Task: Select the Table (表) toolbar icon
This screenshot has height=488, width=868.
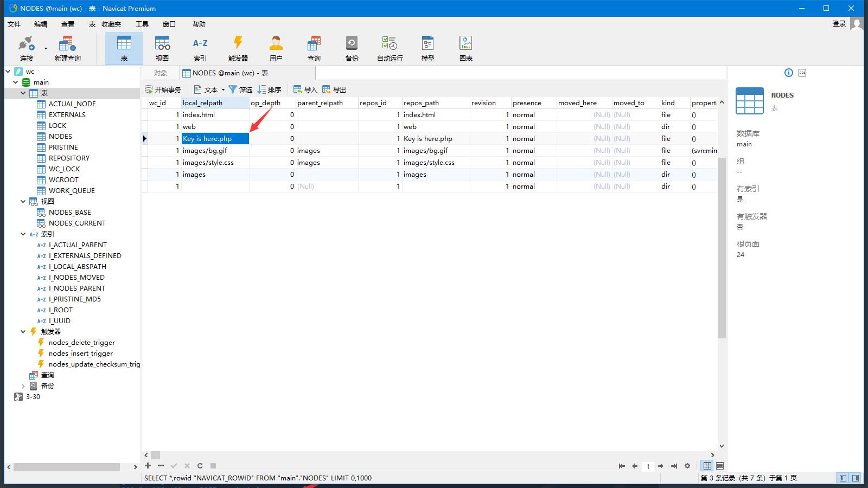Action: pos(124,48)
